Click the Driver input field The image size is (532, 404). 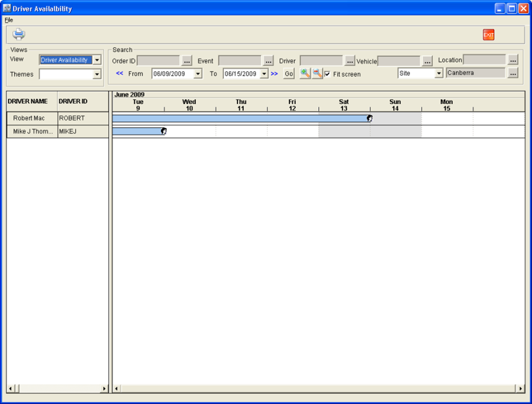[321, 61]
